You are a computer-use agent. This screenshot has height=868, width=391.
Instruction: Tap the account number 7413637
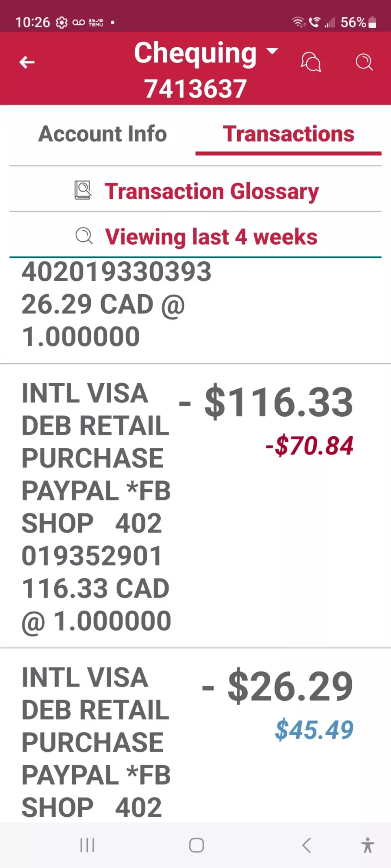tap(195, 89)
